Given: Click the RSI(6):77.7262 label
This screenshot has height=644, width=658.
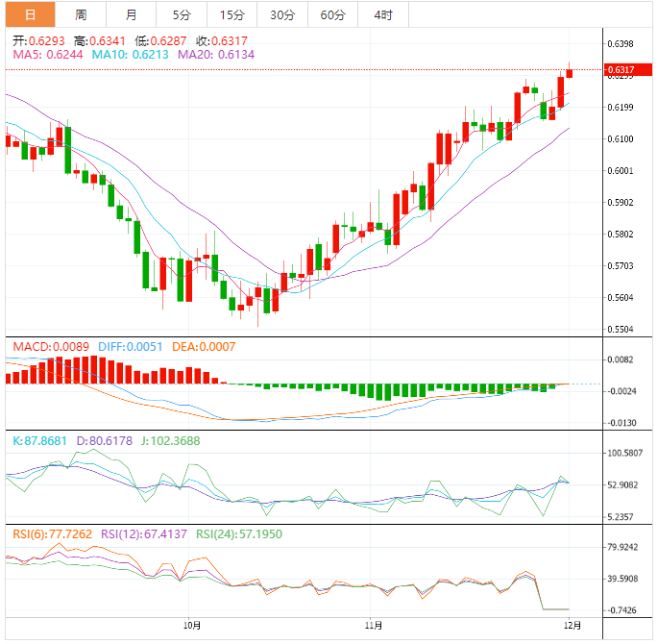Looking at the screenshot, I should click(52, 534).
